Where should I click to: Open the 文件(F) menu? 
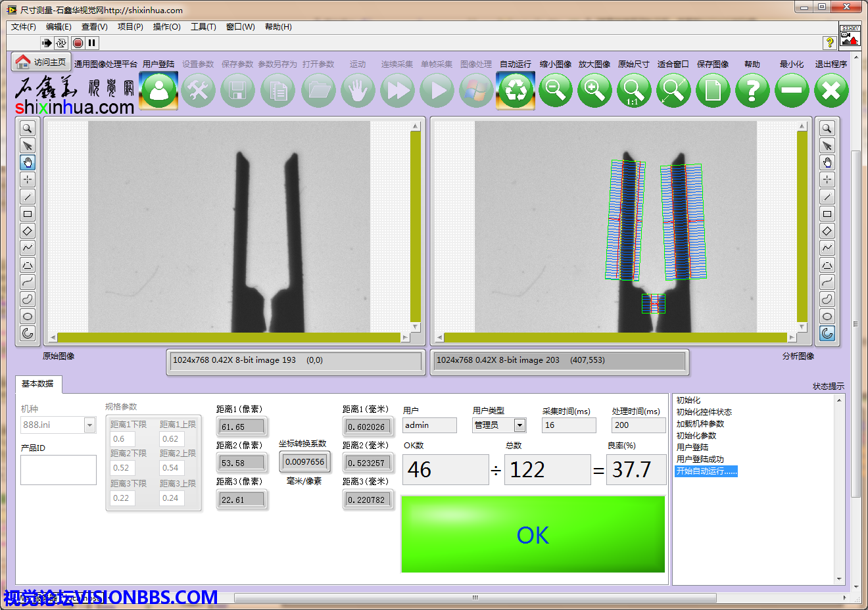(24, 27)
